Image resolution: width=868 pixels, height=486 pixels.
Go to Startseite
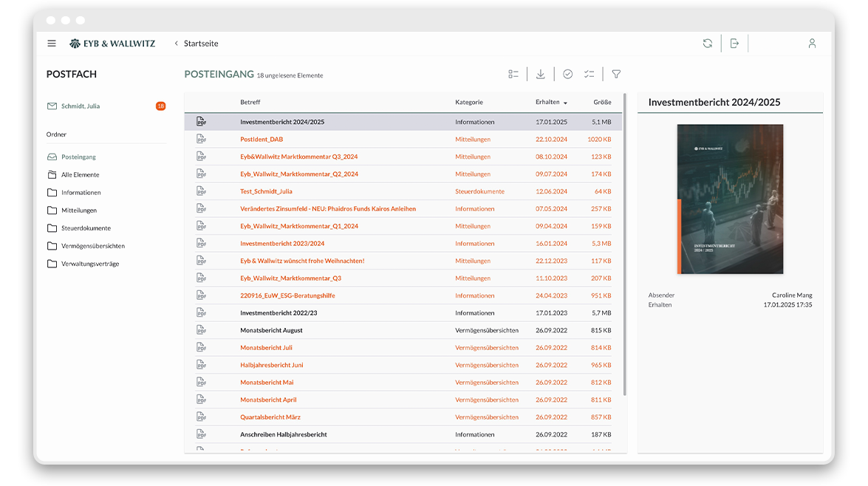click(201, 43)
